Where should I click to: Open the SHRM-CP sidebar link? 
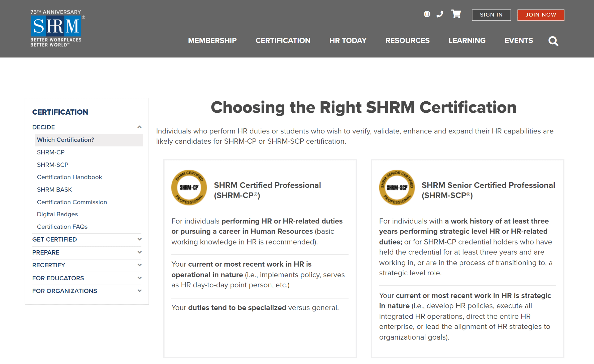click(x=51, y=152)
